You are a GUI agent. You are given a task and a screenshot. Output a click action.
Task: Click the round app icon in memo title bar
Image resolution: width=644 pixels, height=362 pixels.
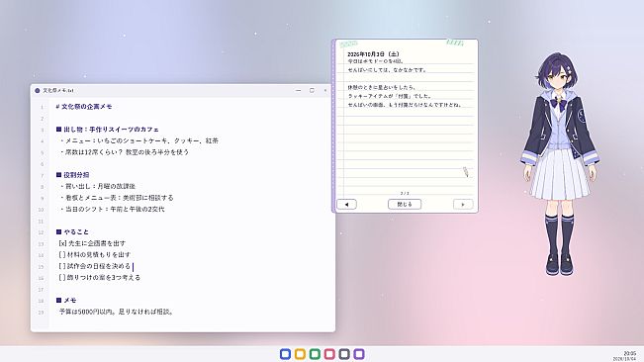[38, 90]
